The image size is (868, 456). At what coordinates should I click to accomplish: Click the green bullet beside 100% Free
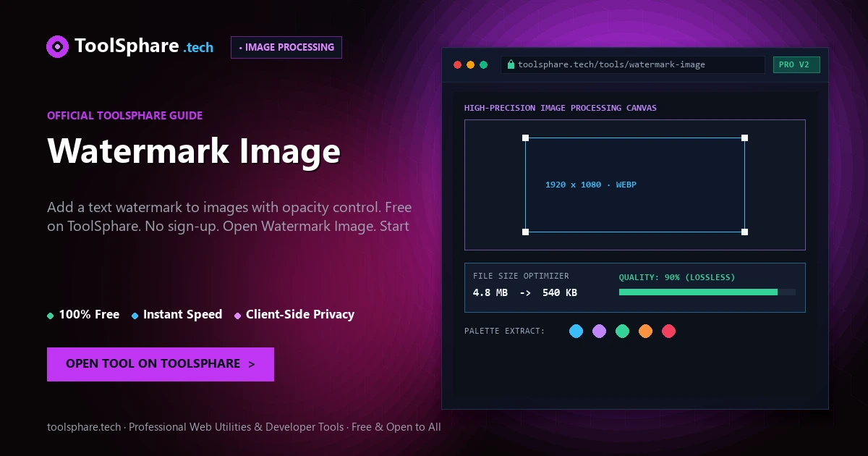51,316
